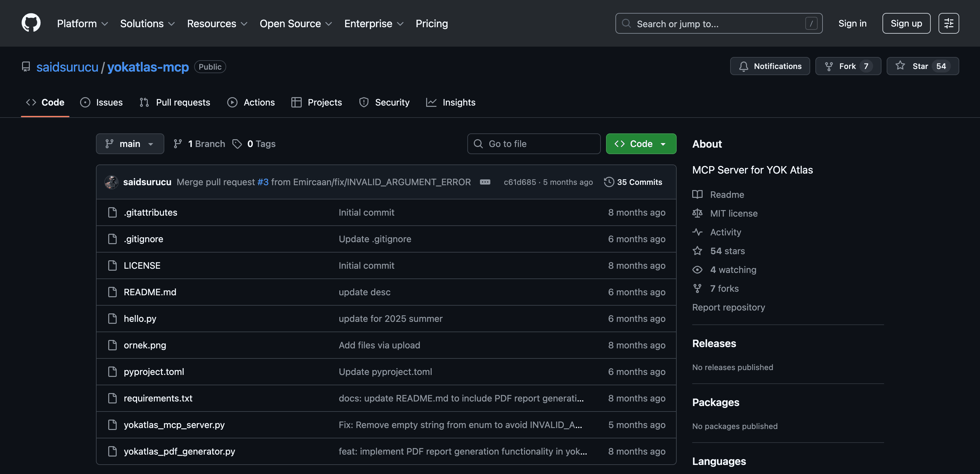Open the yokatlas_mcp_server.py file

coord(174,424)
